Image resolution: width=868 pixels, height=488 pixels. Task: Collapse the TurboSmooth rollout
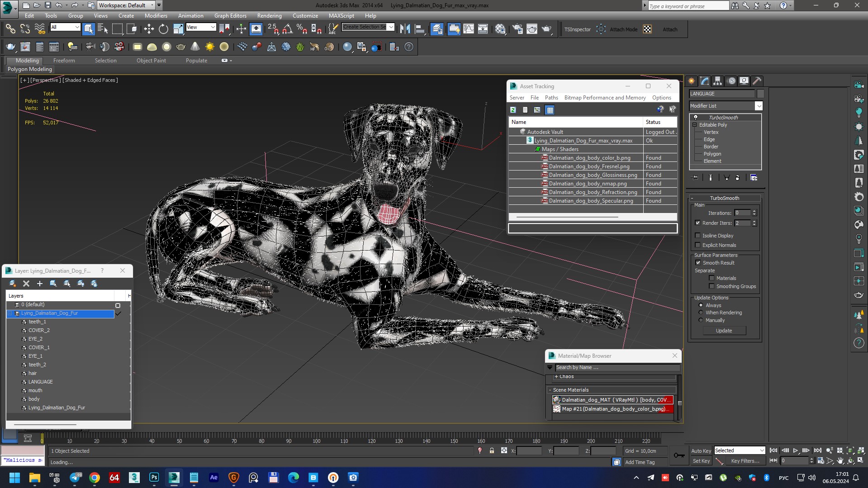693,198
